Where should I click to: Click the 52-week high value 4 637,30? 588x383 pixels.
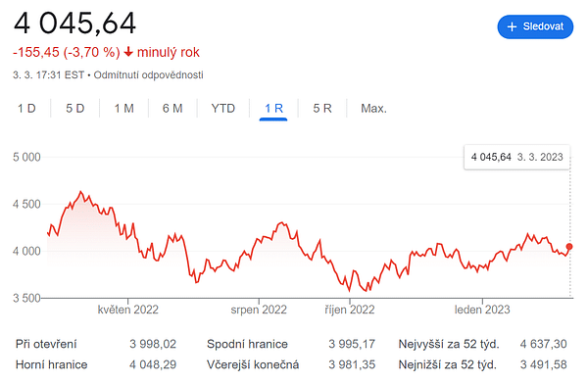pos(543,344)
